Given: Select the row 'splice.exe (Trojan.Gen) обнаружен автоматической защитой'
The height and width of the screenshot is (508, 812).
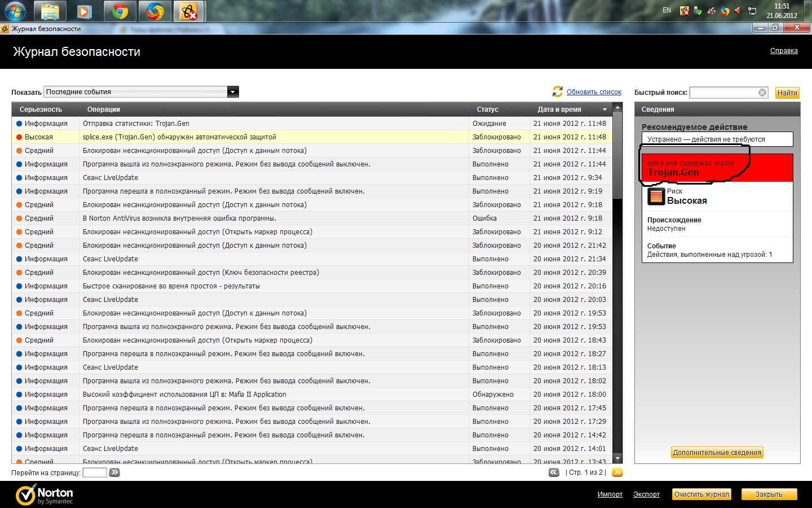Looking at the screenshot, I should [312, 137].
